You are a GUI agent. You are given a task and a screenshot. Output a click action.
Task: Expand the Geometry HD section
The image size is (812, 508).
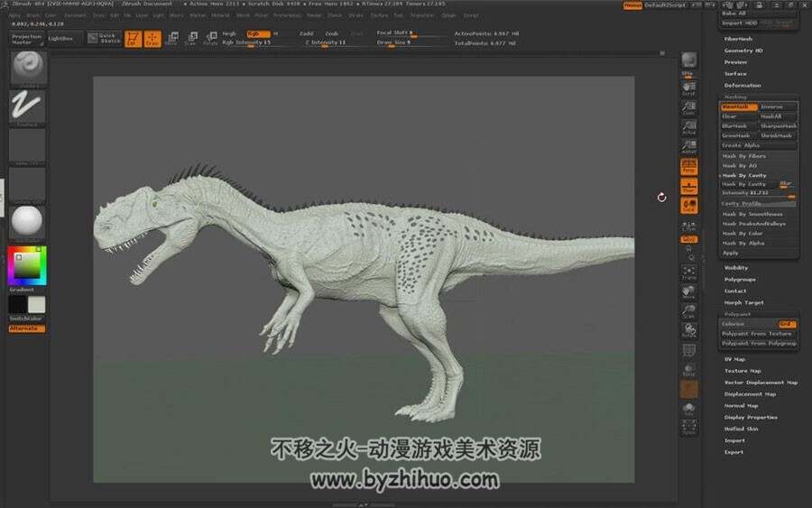(743, 51)
